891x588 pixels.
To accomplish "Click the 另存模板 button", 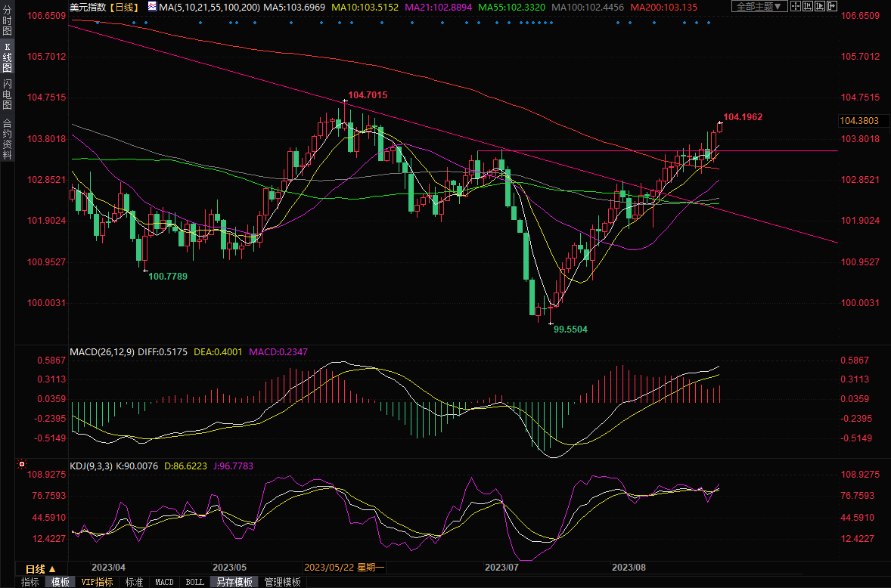I will click(x=234, y=582).
